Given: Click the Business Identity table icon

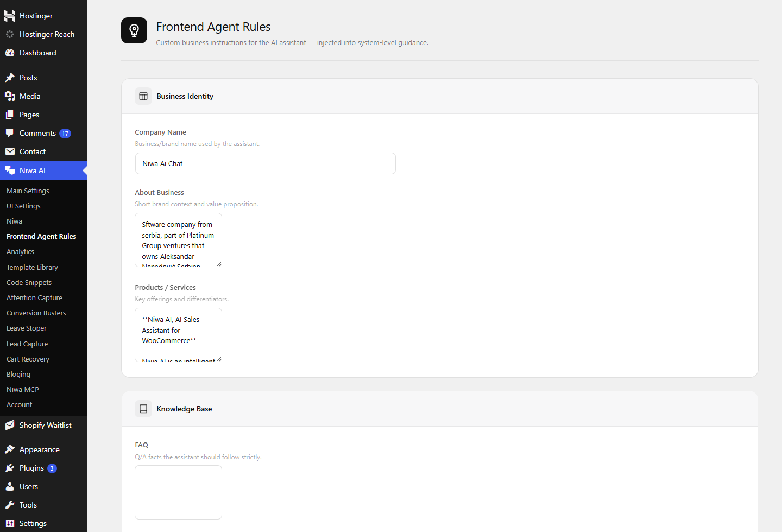Looking at the screenshot, I should pos(143,96).
